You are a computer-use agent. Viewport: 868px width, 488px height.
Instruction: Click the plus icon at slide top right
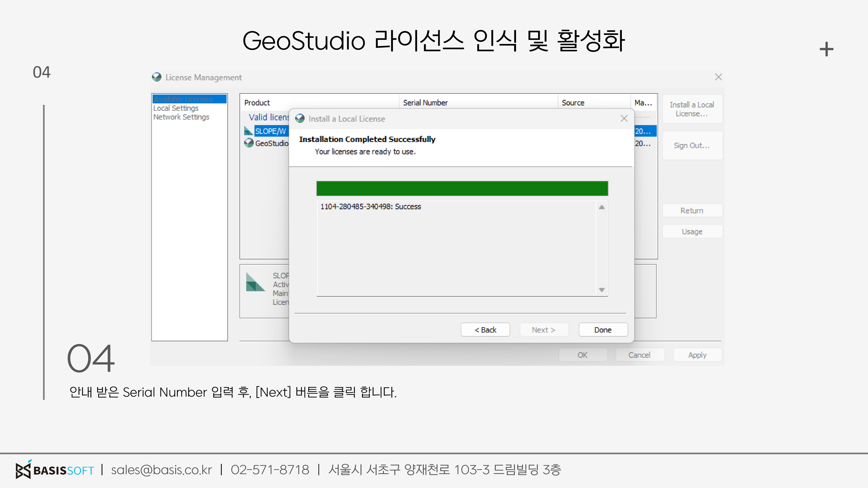827,49
